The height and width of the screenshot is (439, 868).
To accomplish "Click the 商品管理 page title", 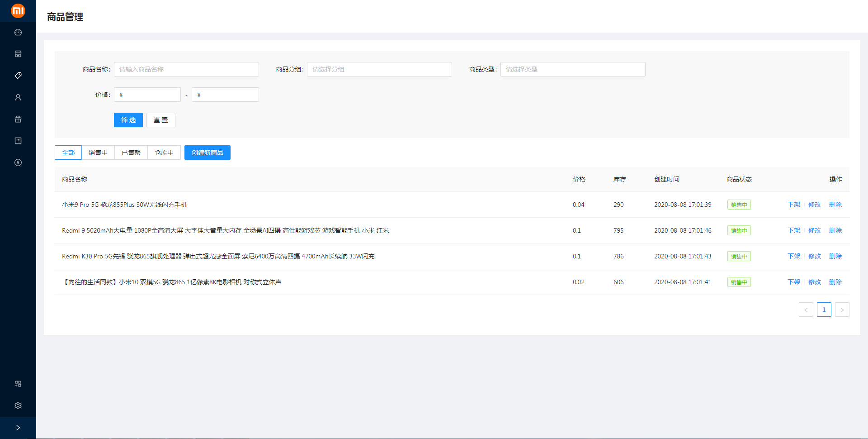I will 65,17.
